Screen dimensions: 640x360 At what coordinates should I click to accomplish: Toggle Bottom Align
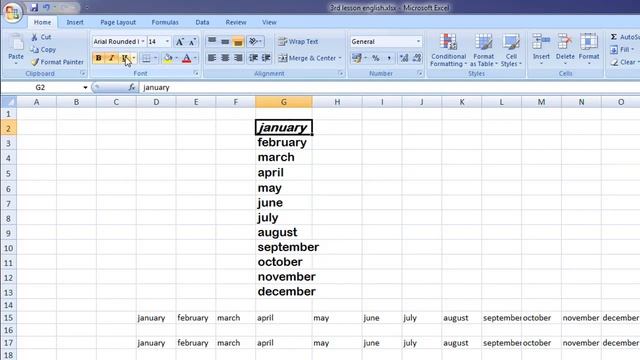(x=238, y=41)
